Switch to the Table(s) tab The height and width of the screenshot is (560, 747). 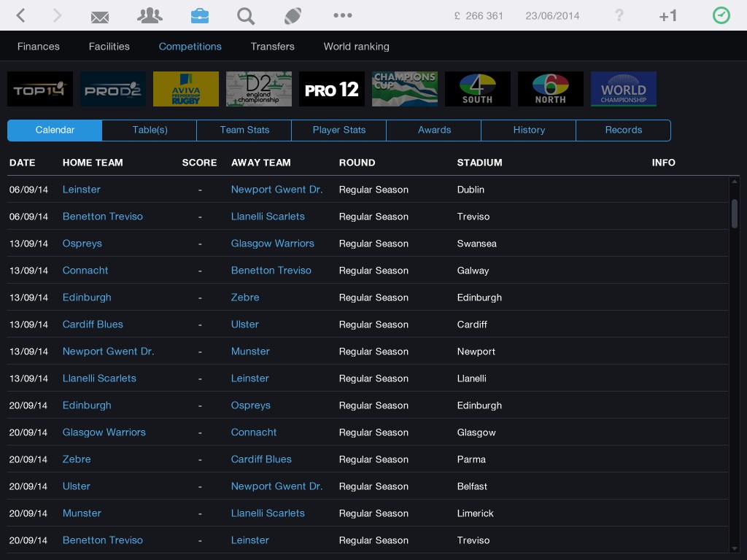pos(150,130)
